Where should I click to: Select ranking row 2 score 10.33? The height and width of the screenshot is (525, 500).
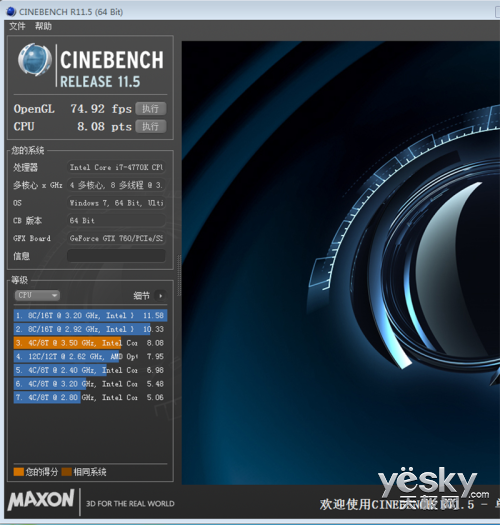[x=90, y=329]
